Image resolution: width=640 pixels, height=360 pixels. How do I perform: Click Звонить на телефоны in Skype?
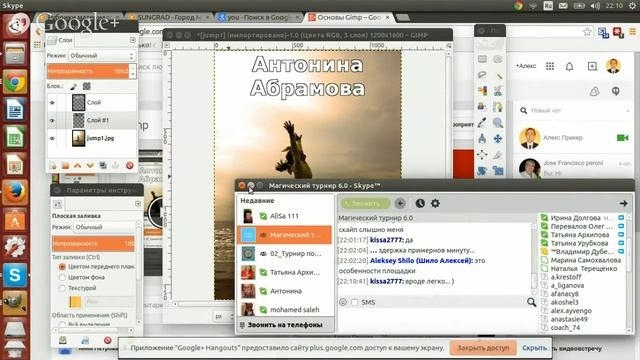coord(285,325)
